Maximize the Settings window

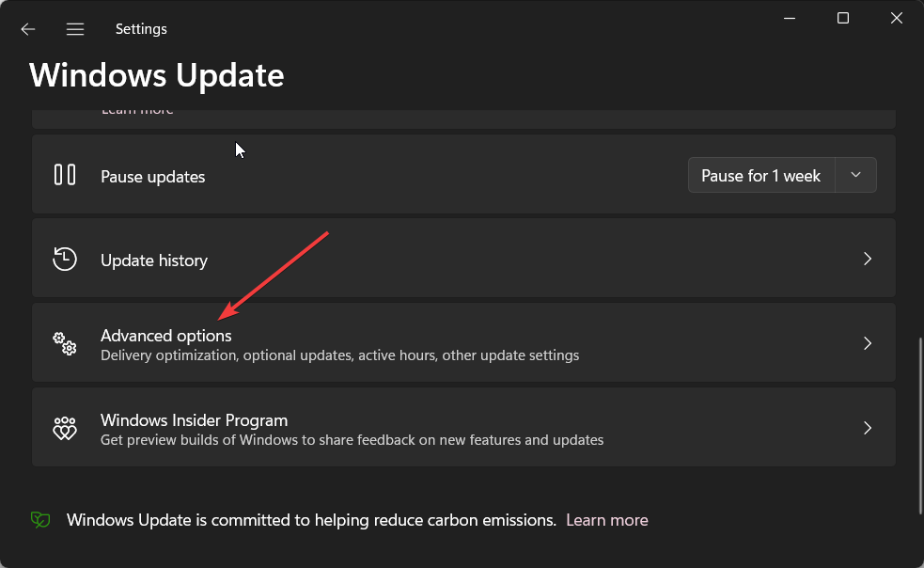[843, 18]
